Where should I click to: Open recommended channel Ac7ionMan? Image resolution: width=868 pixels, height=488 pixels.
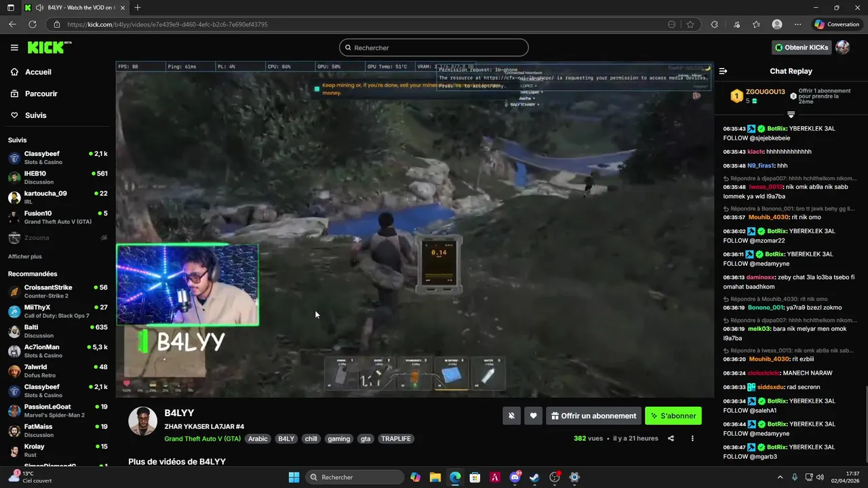tap(58, 351)
